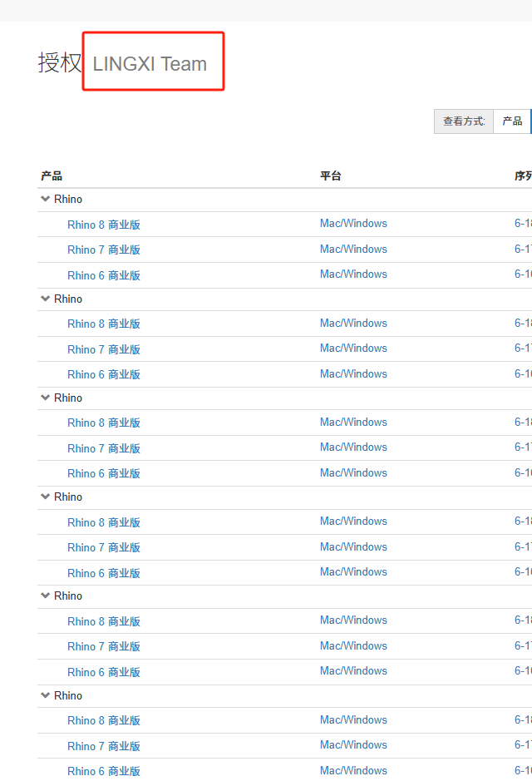Click Mac/Windows for Rhino 8 in first group
532x781 pixels.
click(x=353, y=223)
